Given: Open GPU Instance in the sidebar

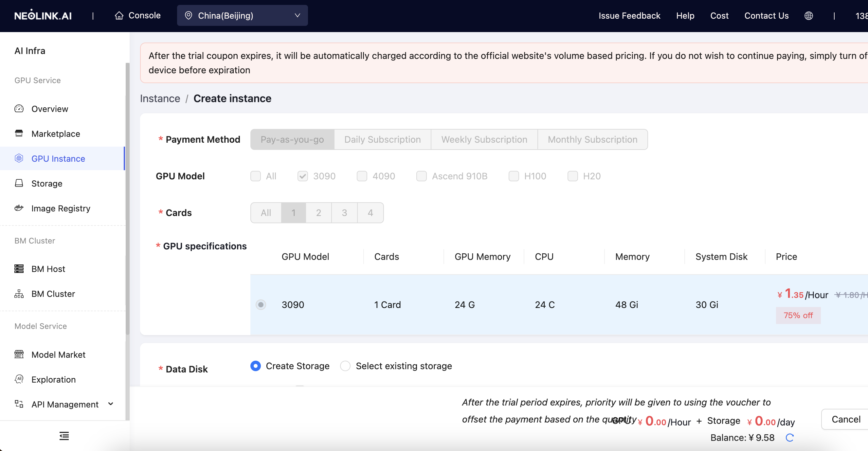Looking at the screenshot, I should pos(63,158).
